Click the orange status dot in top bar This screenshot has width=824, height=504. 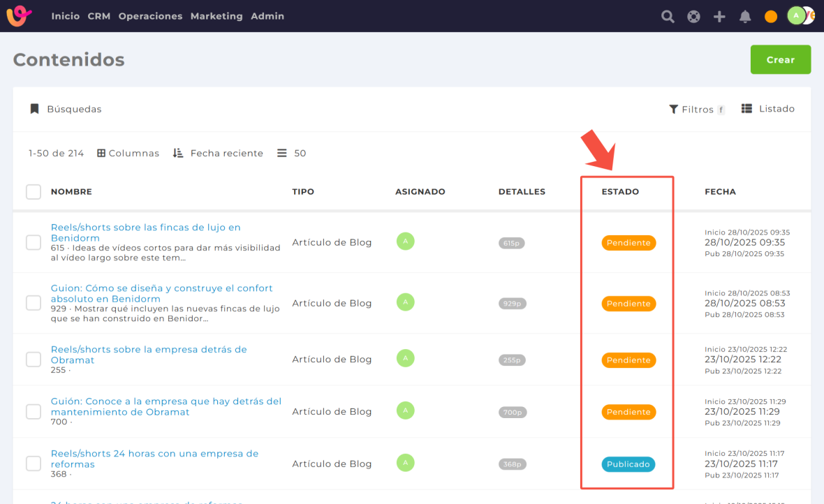(771, 17)
